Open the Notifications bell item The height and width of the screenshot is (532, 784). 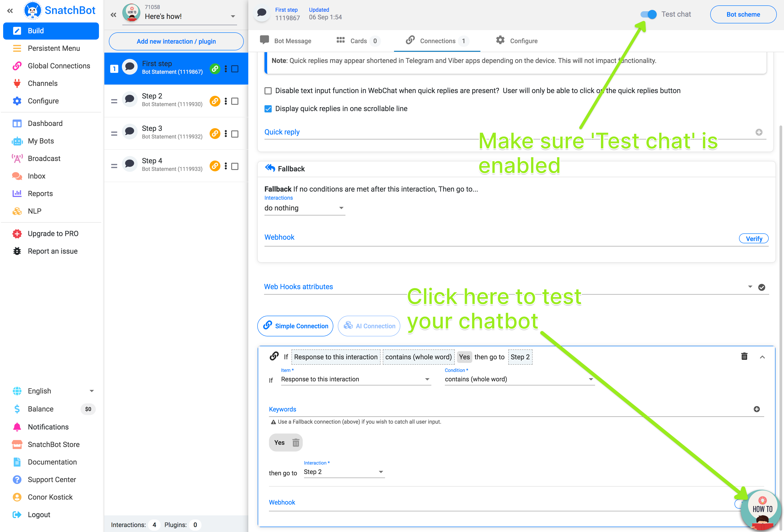[48, 427]
